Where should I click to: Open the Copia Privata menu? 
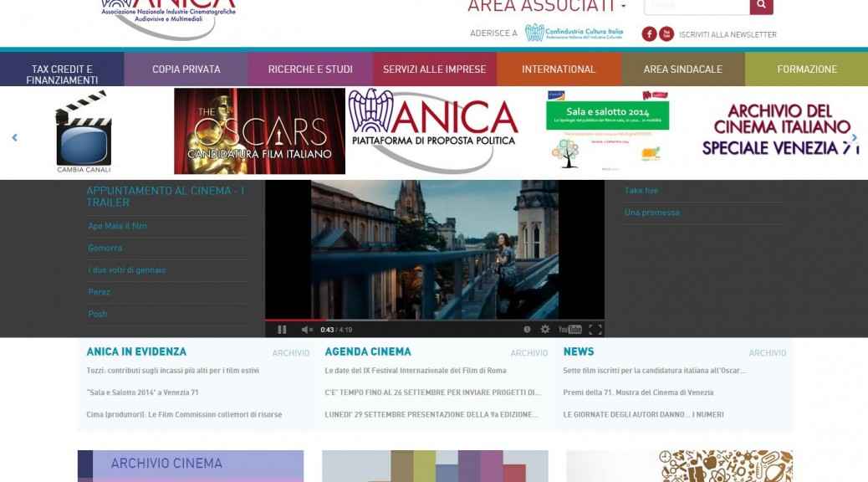pos(186,69)
